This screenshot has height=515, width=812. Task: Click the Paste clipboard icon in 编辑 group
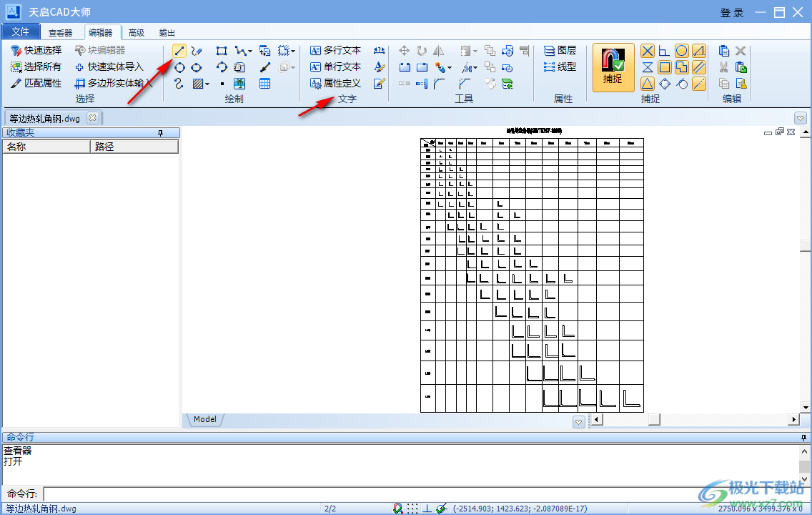(x=724, y=51)
